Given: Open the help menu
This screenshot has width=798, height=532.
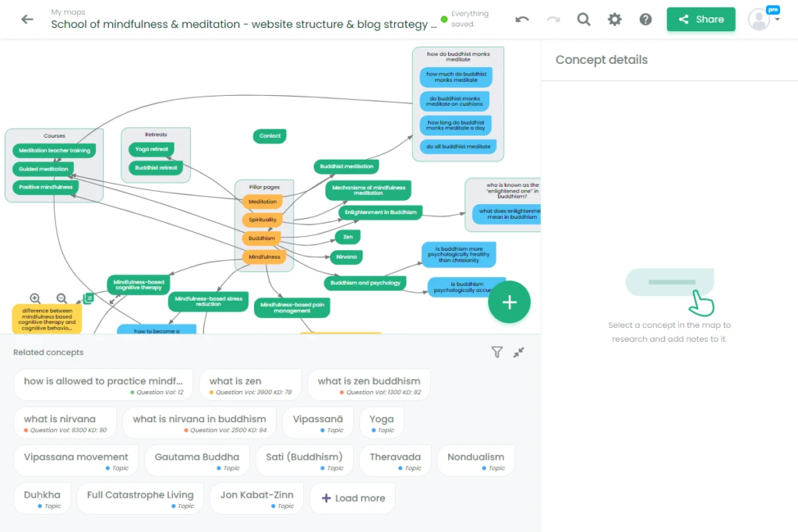Looking at the screenshot, I should click(645, 19).
